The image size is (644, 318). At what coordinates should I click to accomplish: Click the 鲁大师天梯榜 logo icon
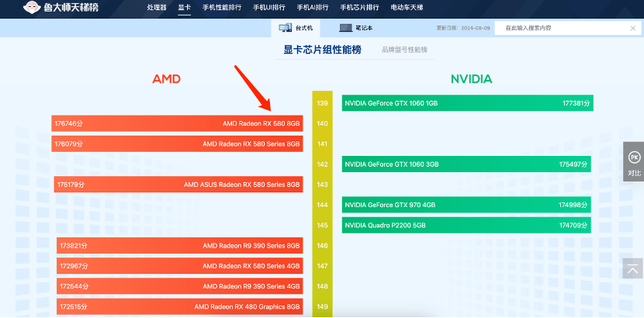point(31,9)
